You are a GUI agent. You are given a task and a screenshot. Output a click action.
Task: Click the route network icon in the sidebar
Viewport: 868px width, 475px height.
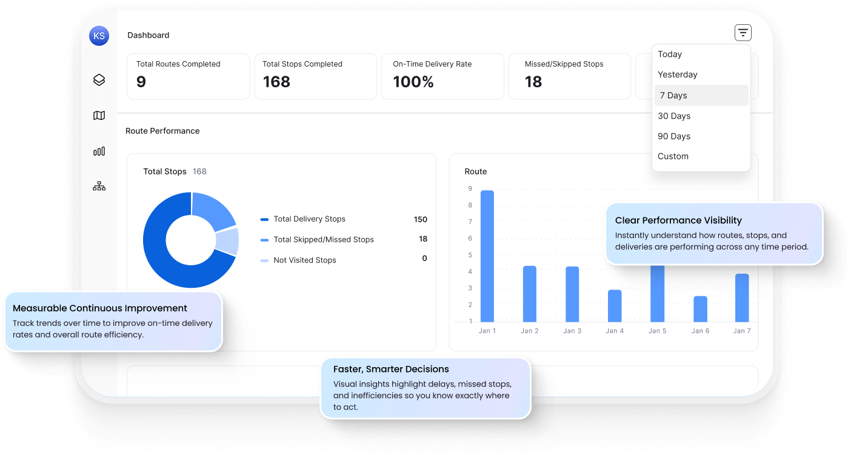[x=99, y=185]
